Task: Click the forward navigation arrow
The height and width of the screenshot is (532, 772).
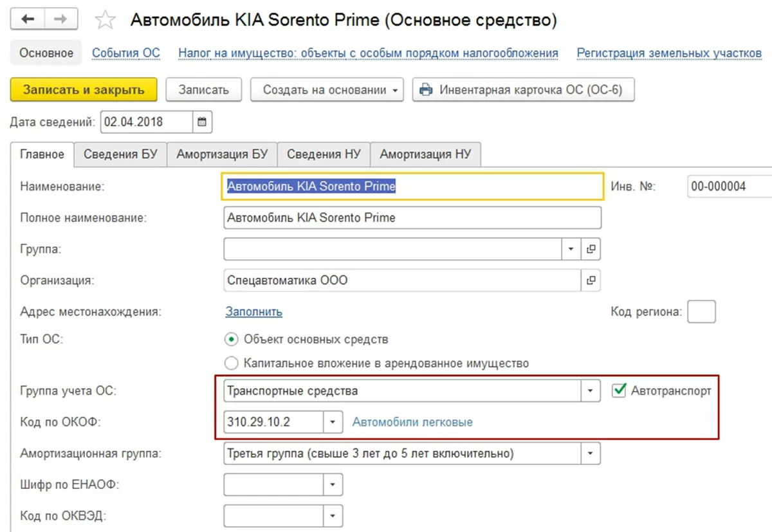Action: (60, 19)
